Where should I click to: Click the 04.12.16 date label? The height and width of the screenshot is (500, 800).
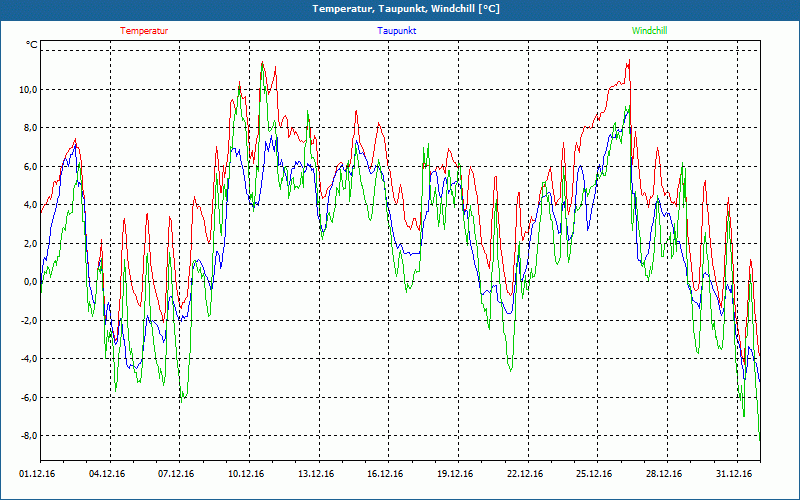click(x=107, y=474)
